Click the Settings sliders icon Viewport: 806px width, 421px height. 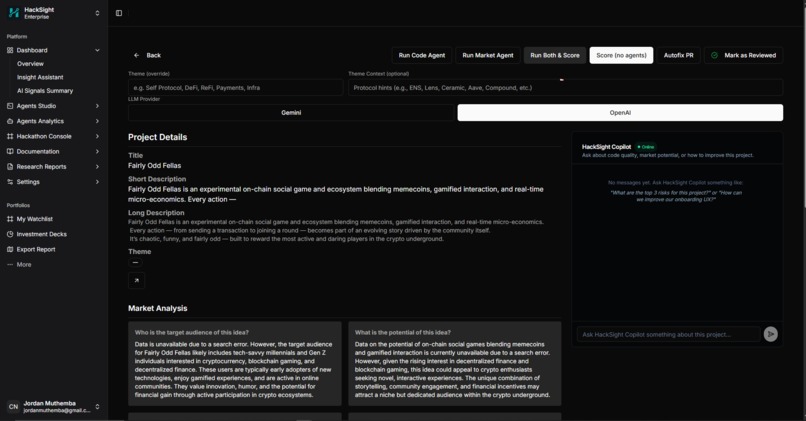tap(10, 182)
